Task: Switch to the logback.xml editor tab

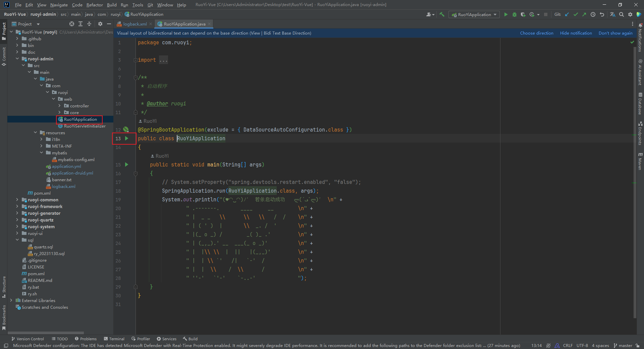Action: pos(135,24)
